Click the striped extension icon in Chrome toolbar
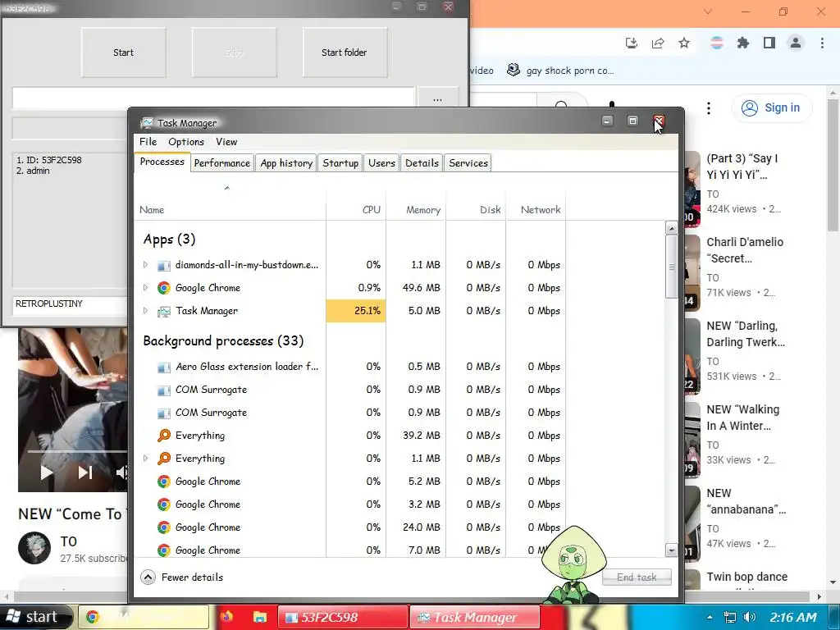840x630 pixels. [x=717, y=43]
